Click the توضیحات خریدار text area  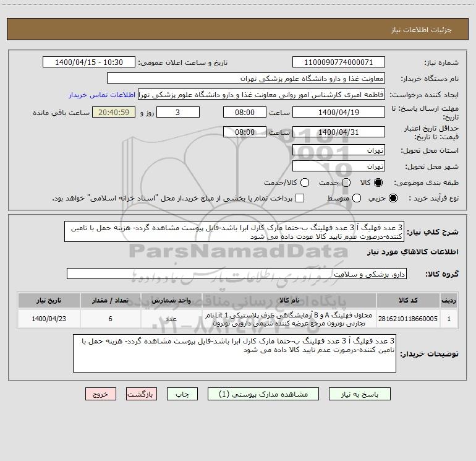pos(235,353)
